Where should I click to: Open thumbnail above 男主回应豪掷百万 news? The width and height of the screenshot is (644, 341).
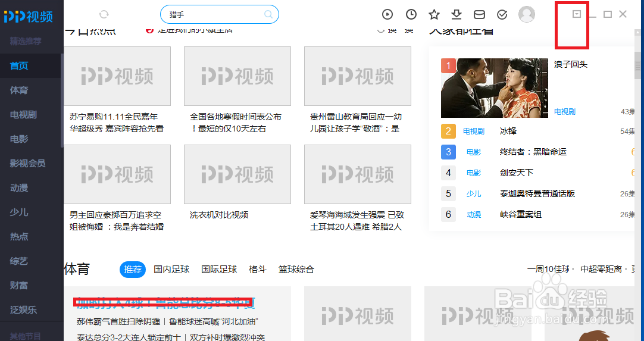tap(117, 174)
